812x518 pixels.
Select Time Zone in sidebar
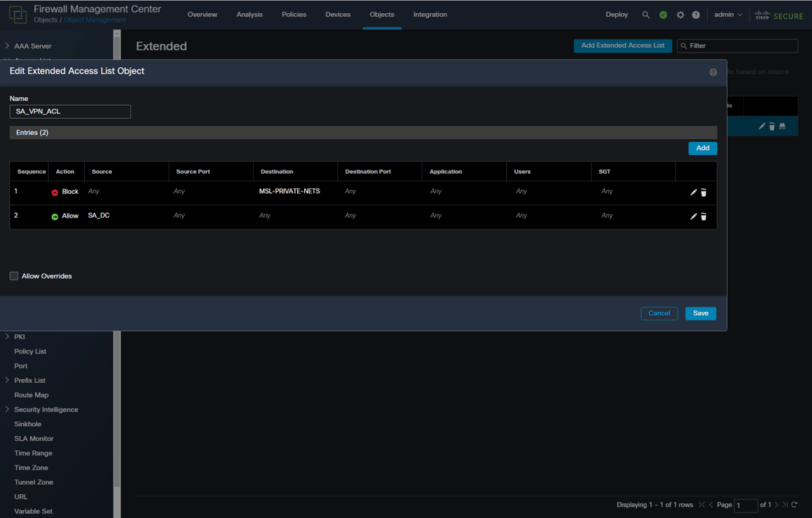click(31, 467)
